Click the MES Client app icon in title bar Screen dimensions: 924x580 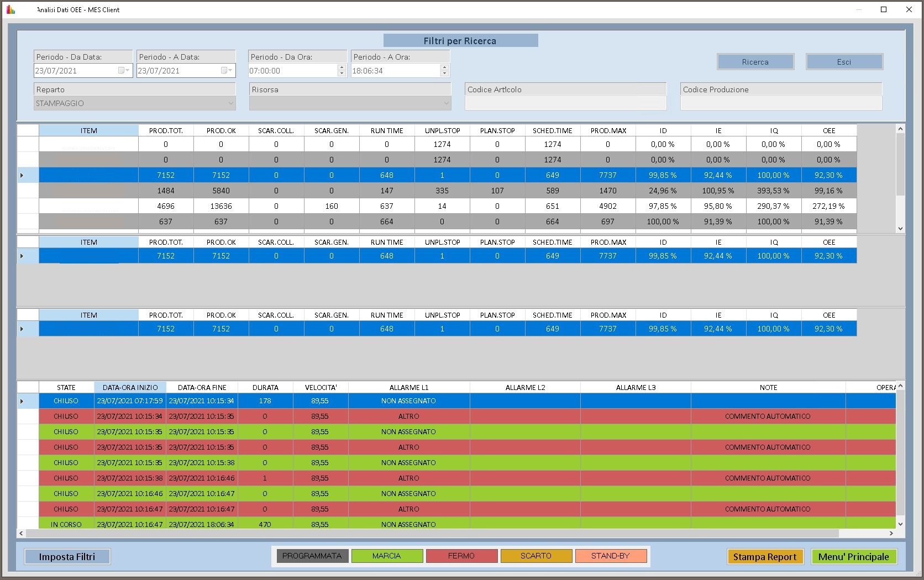(x=11, y=9)
